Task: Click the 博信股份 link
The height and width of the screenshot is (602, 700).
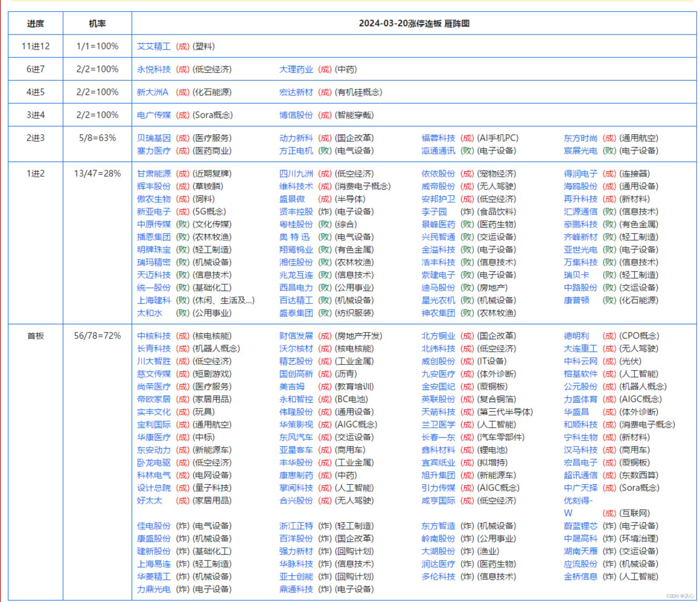Action: 296,115
